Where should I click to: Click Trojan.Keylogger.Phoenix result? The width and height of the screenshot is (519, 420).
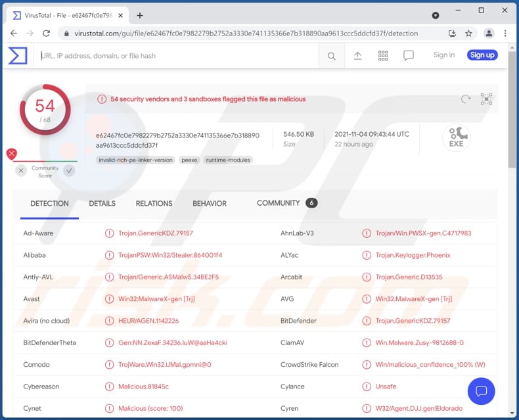pyautogui.click(x=413, y=255)
